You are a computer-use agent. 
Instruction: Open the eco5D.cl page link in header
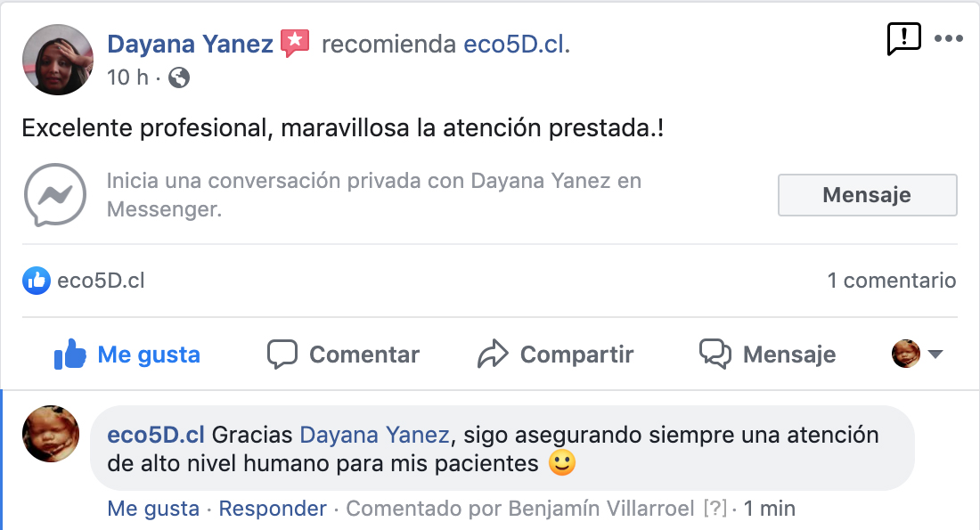tap(514, 45)
